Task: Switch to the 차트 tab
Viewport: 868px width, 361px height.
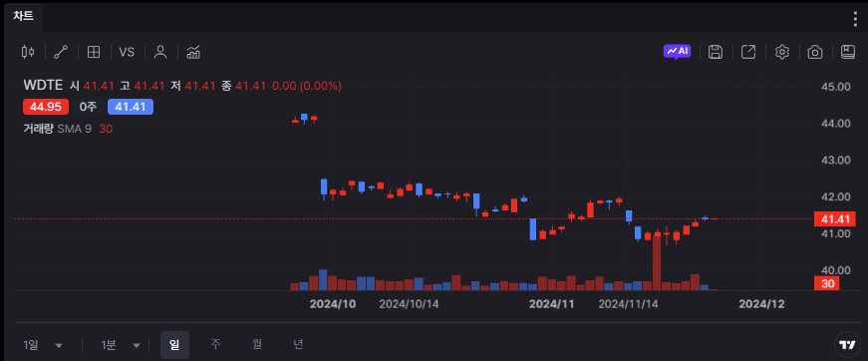Action: [x=23, y=16]
